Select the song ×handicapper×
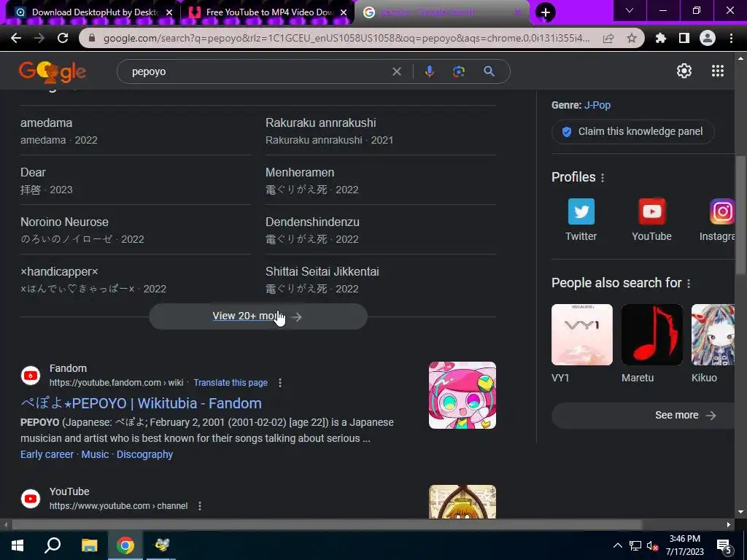The width and height of the screenshot is (747, 560). pyautogui.click(x=135, y=279)
